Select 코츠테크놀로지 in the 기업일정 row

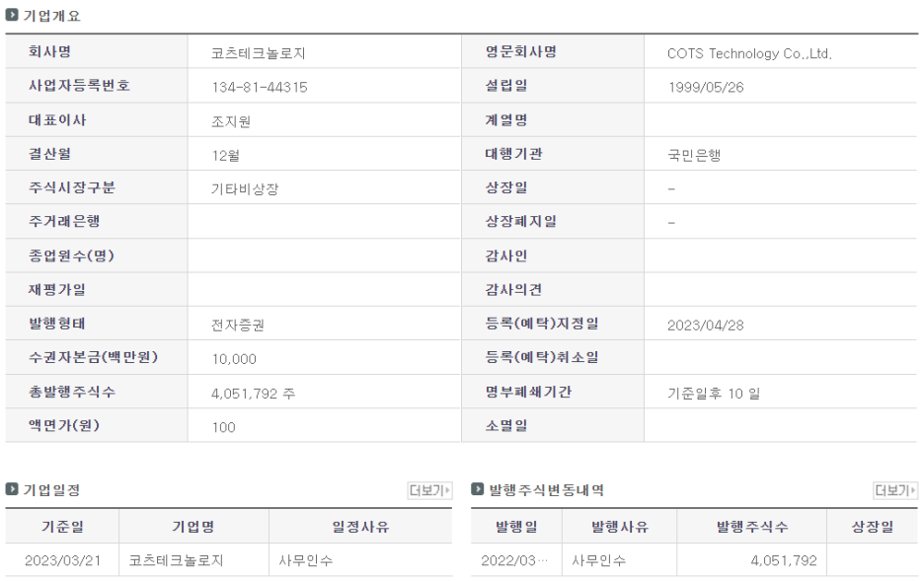(x=176, y=560)
